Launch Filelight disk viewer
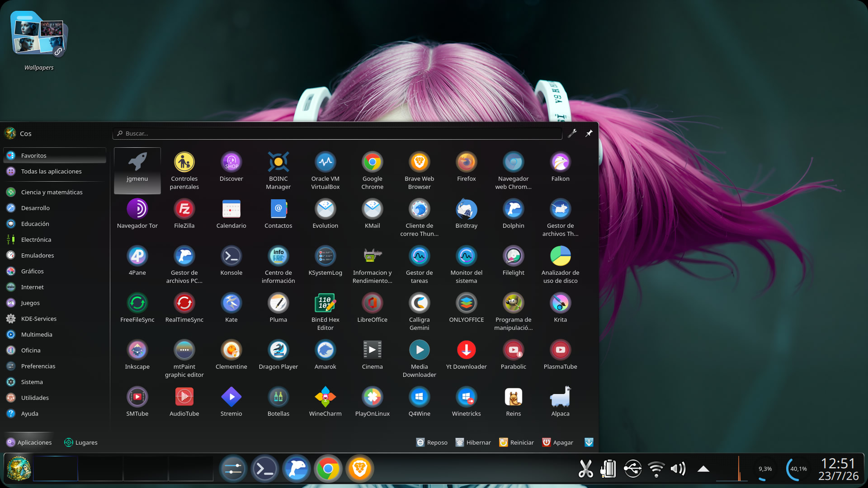 coord(514,260)
